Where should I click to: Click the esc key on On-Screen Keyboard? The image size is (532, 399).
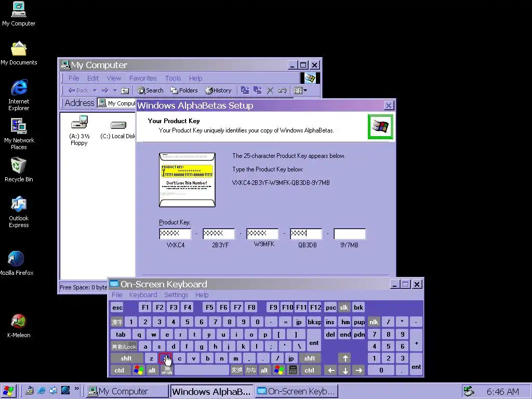click(117, 308)
